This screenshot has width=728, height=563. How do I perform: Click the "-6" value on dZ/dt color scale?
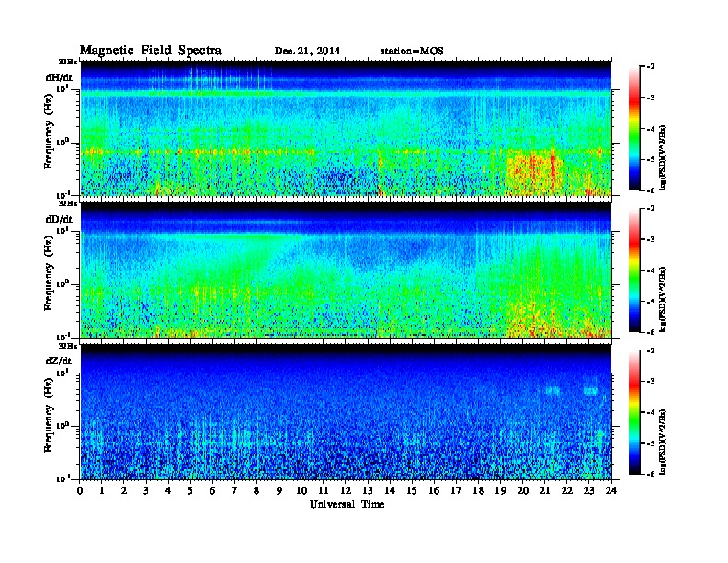click(x=651, y=475)
